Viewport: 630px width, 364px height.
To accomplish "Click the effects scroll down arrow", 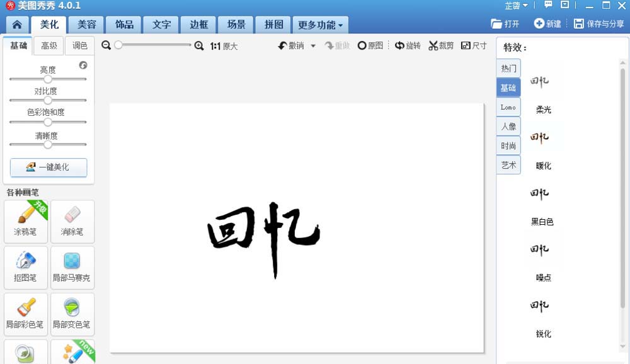I will (x=622, y=346).
